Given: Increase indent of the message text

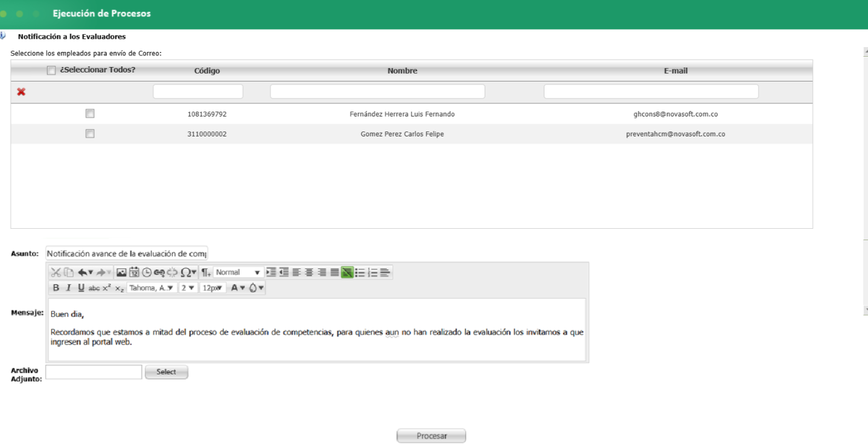Looking at the screenshot, I should (x=271, y=272).
